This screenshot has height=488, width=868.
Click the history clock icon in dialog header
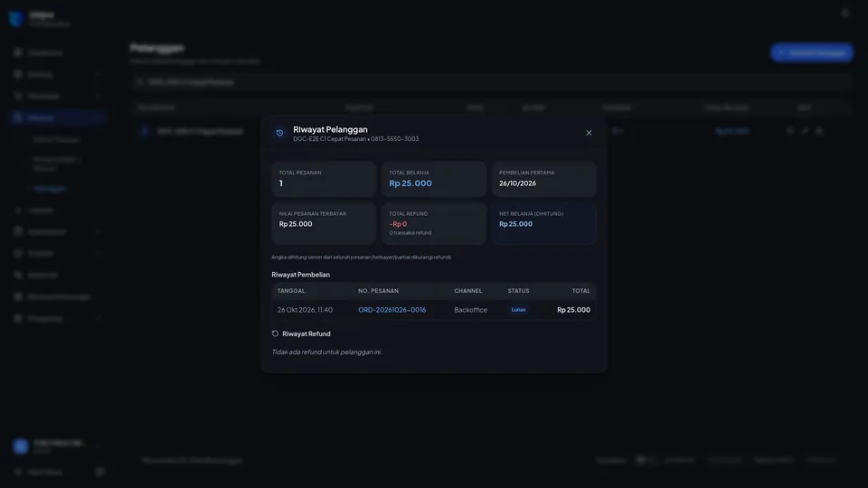click(279, 133)
